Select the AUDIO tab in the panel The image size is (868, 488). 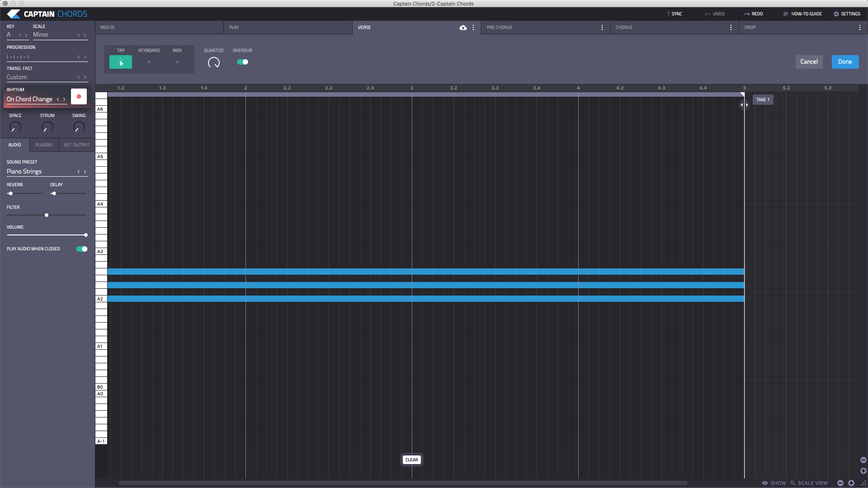point(14,145)
